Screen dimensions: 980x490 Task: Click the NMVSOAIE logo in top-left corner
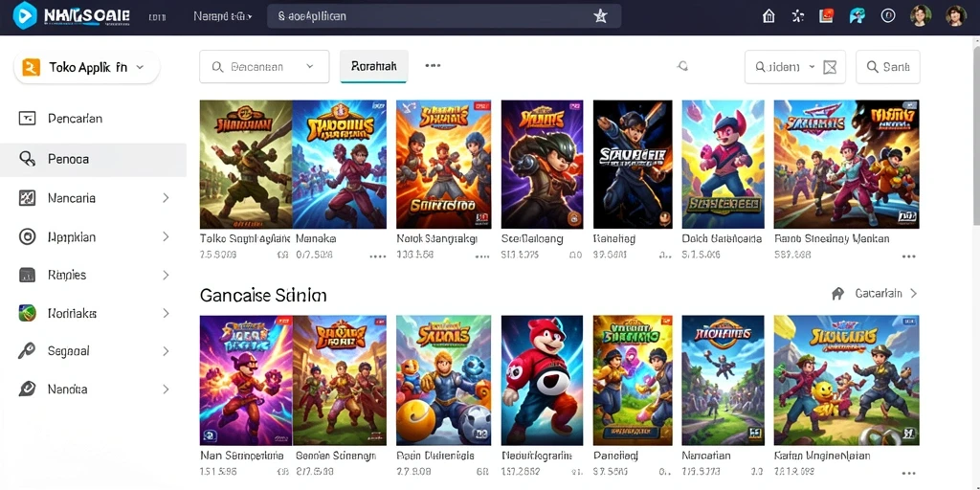[72, 15]
